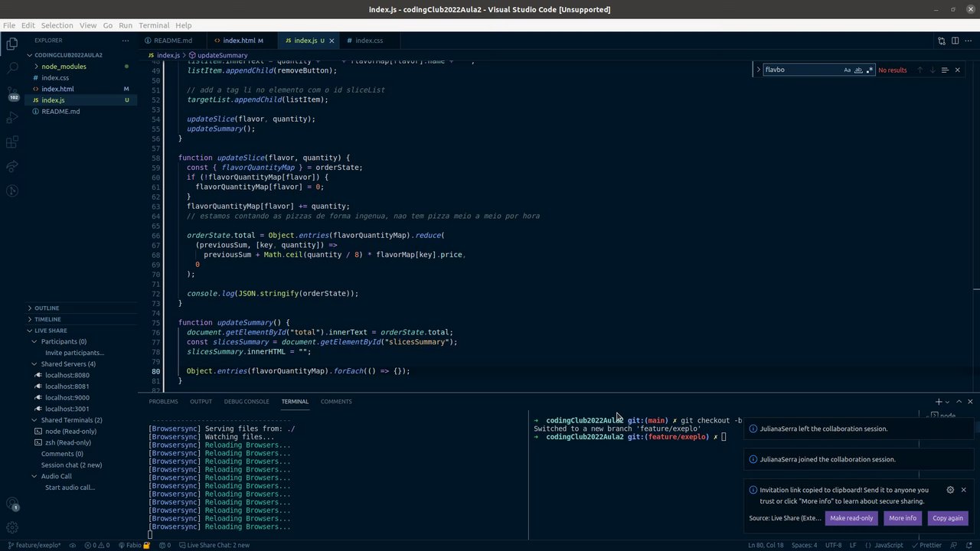Screen dimensions: 980x551
Task: Click the Prettier status bar item
Action: click(x=926, y=546)
